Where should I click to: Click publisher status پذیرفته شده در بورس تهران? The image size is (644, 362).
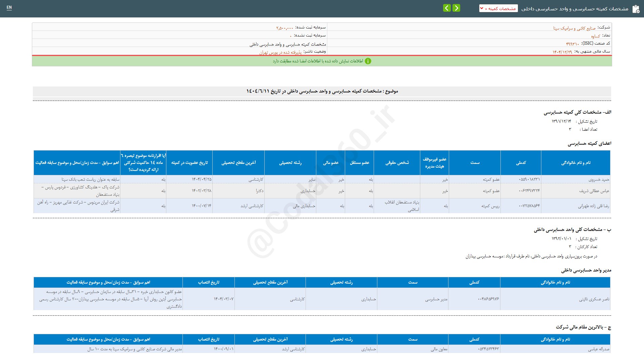tap(280, 52)
